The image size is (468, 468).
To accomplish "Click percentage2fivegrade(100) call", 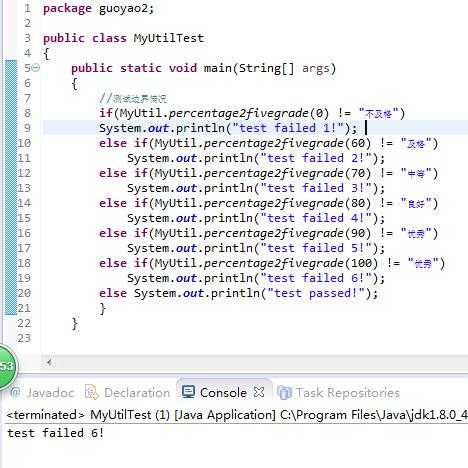I will pos(291,263).
